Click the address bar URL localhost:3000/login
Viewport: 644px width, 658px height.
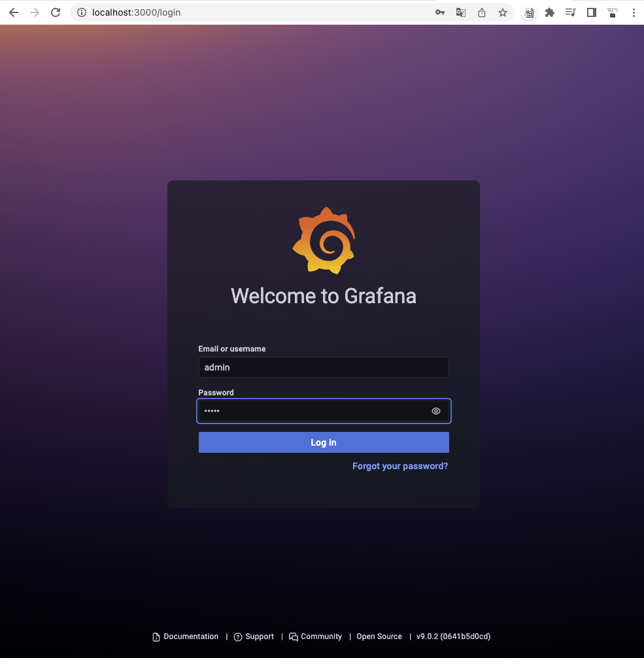pyautogui.click(x=137, y=12)
